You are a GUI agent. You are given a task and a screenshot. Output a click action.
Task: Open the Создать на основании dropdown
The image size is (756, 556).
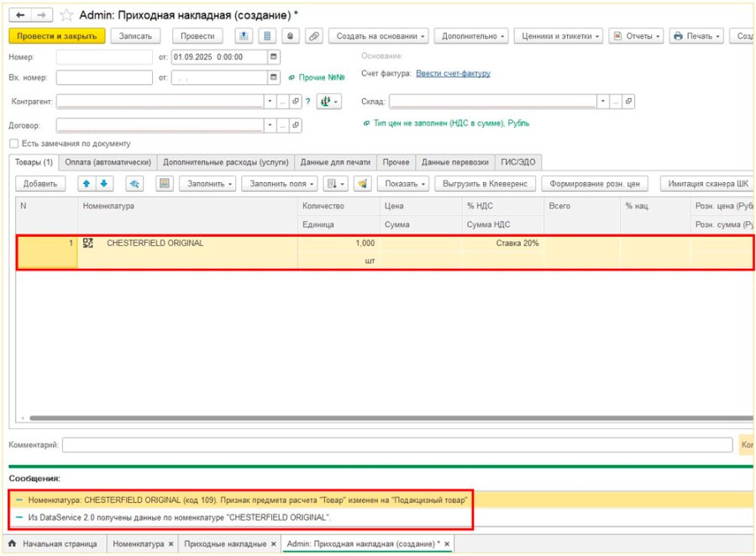[x=379, y=36]
